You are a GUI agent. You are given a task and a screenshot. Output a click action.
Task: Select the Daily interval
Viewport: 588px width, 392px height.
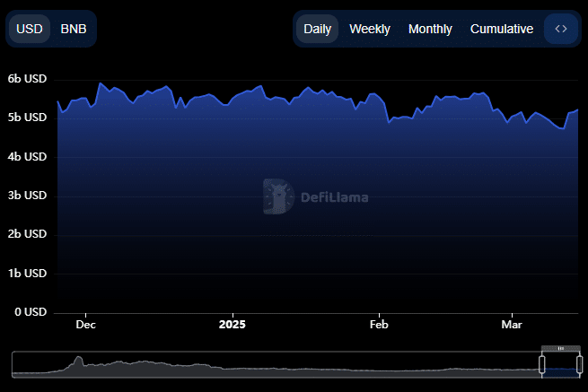[317, 29]
